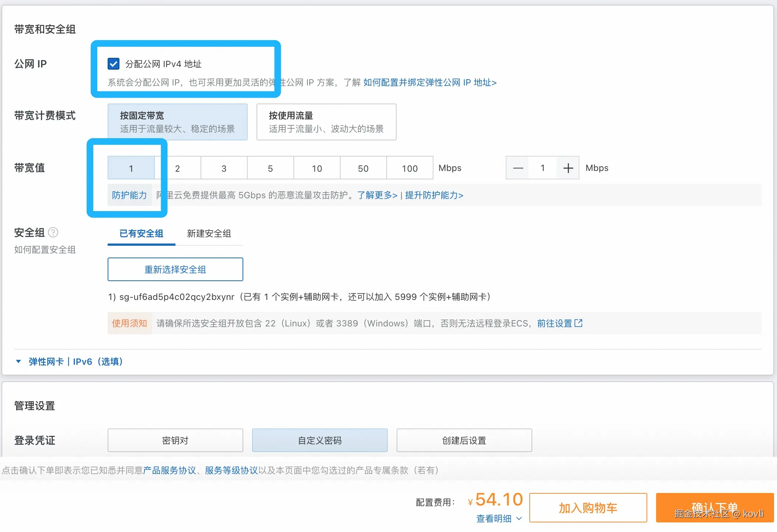Select 按固定带宽 billing mode
Screen dimensions: 777x532
point(177,122)
